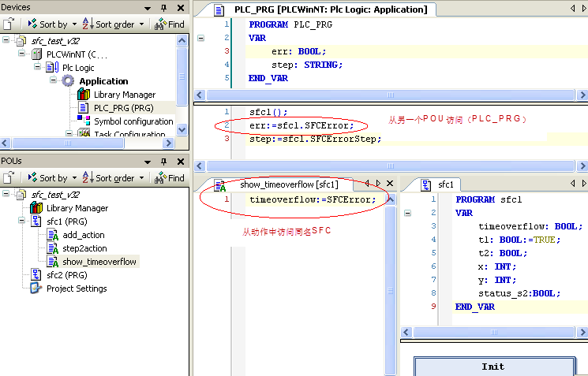Viewport: 588px width, 376px height.
Task: Select step2action under sfc1
Action: pos(84,248)
